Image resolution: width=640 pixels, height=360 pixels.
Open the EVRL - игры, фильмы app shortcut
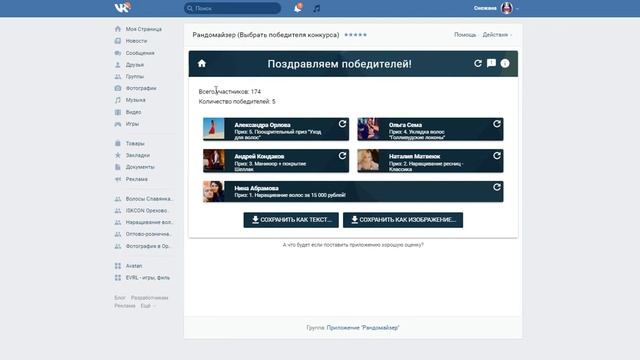147,278
